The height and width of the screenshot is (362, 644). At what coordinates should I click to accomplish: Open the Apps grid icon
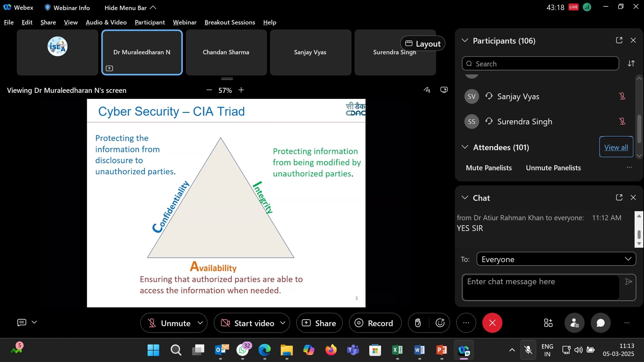[548, 323]
